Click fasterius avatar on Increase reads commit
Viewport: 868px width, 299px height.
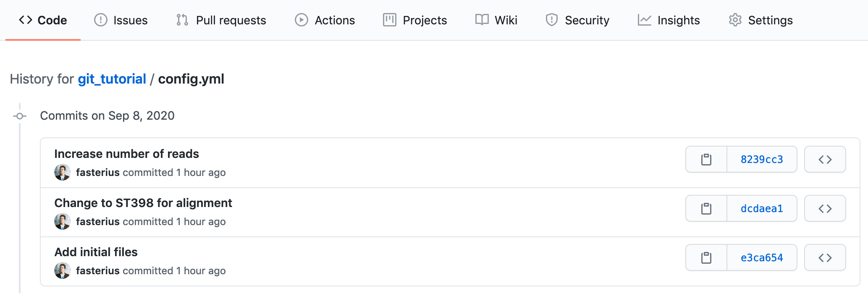[62, 172]
